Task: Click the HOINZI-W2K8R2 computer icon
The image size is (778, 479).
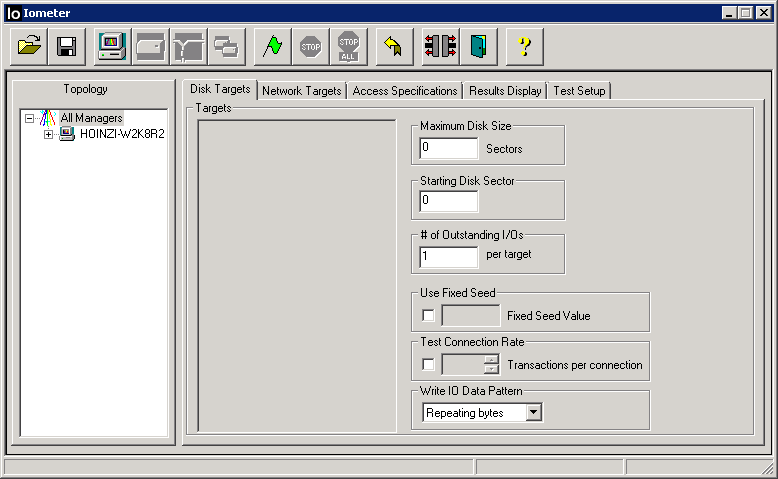Action: coord(67,134)
